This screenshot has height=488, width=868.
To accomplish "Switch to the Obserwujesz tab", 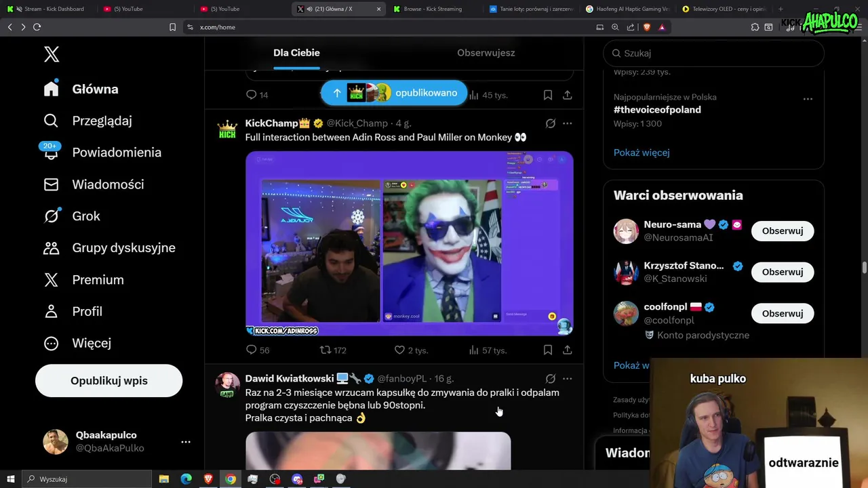I will point(486,53).
